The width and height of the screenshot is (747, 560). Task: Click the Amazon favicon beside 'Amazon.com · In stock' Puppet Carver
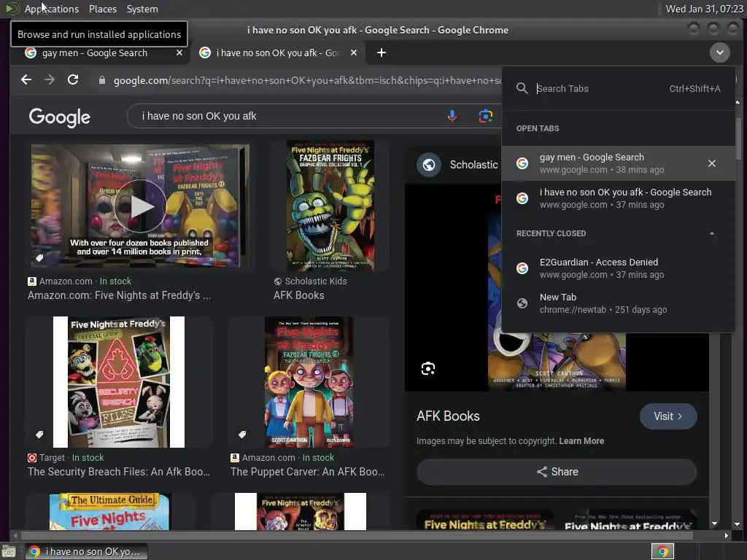[234, 458]
